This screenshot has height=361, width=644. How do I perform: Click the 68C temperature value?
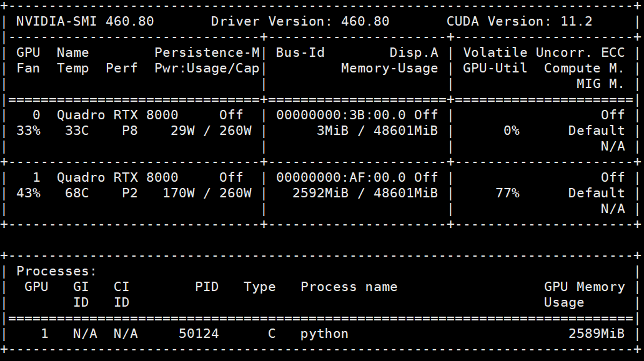pyautogui.click(x=77, y=193)
